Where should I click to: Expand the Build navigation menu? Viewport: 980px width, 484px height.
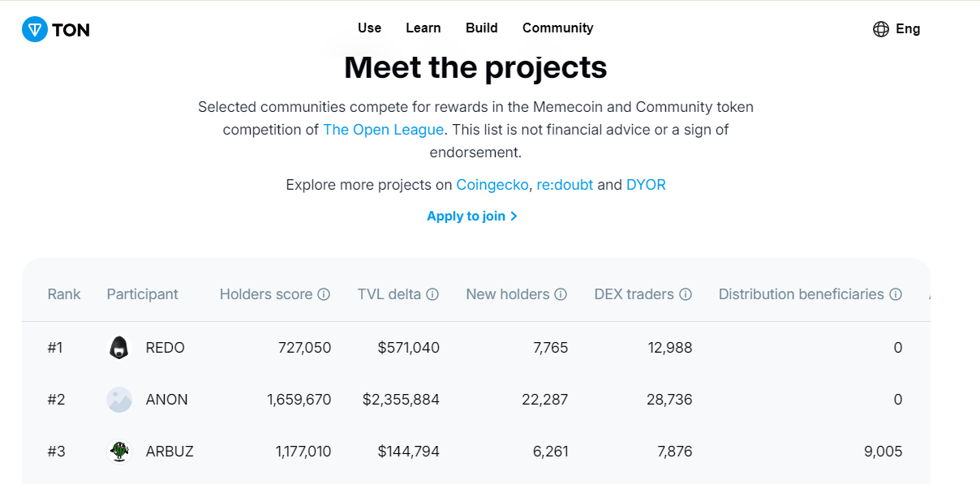[x=482, y=28]
